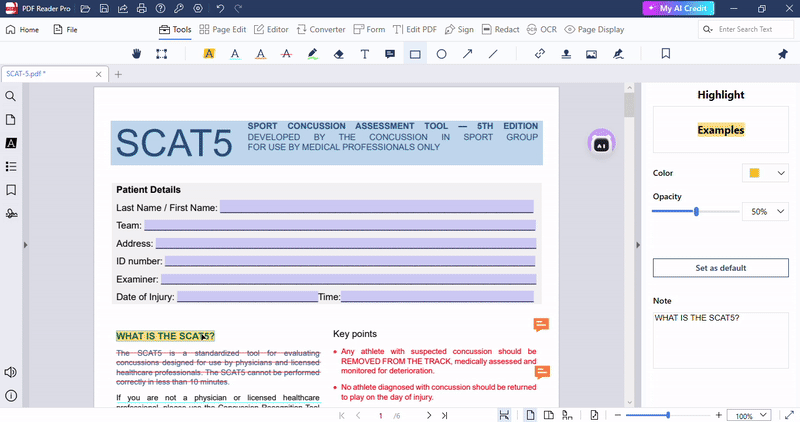Open the Page Display tab
The width and height of the screenshot is (800, 422).
594,30
